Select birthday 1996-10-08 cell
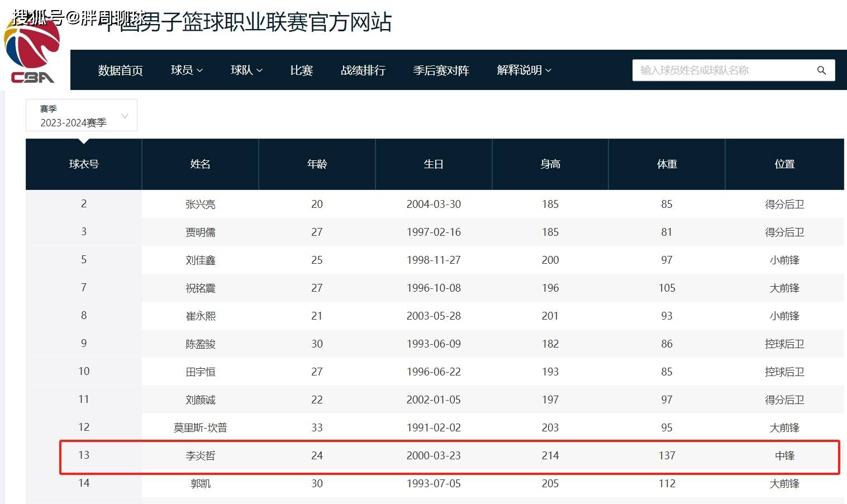Image resolution: width=847 pixels, height=504 pixels. point(434,288)
